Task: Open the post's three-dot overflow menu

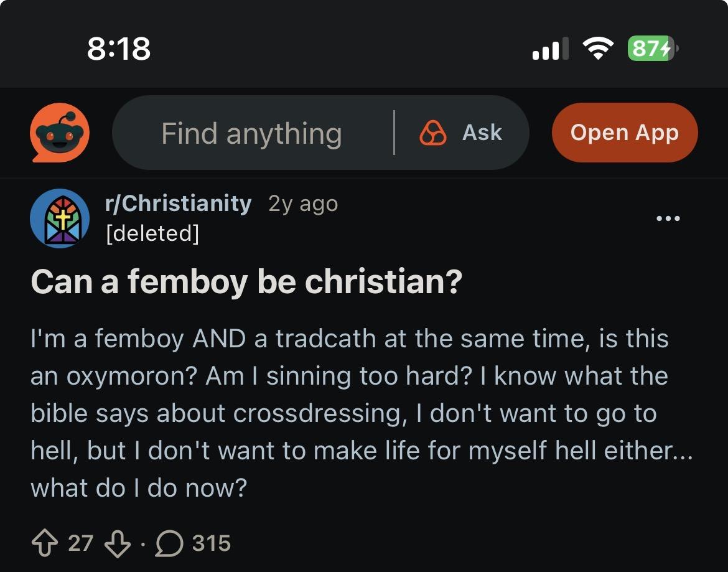Action: [x=668, y=218]
